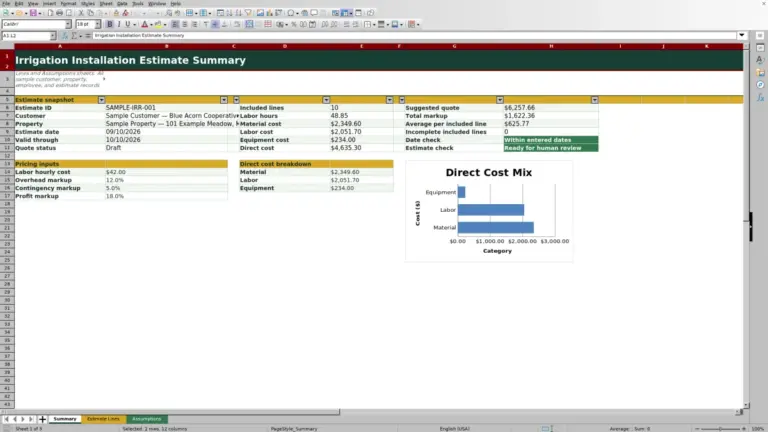Open the sidebar Functions deck icon
Screen dimensions: 768x432
click(760, 98)
